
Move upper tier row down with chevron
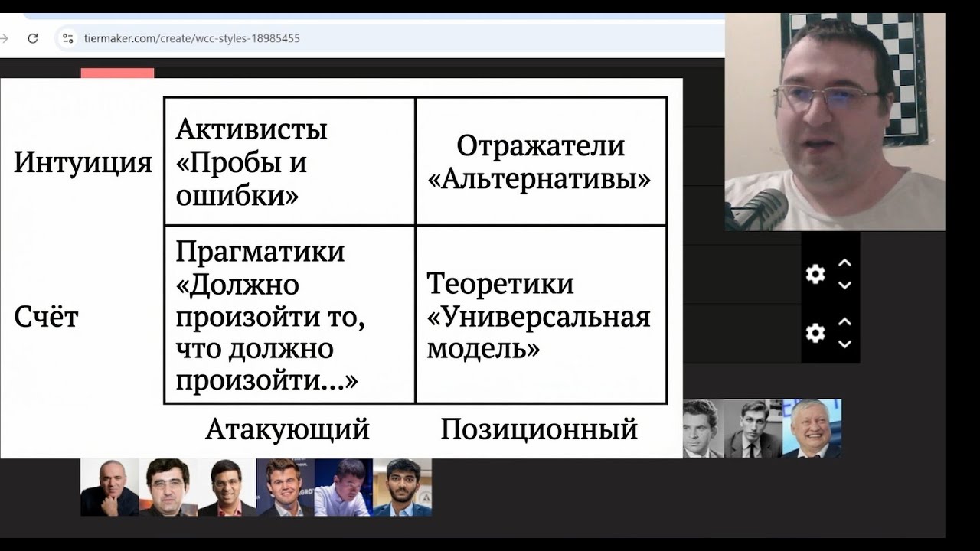click(844, 285)
